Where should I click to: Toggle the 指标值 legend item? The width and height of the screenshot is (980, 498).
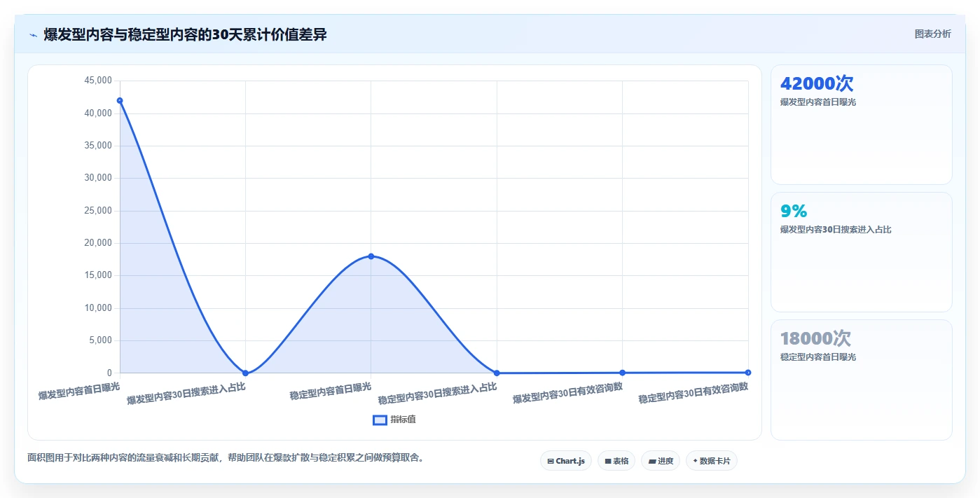tap(394, 420)
